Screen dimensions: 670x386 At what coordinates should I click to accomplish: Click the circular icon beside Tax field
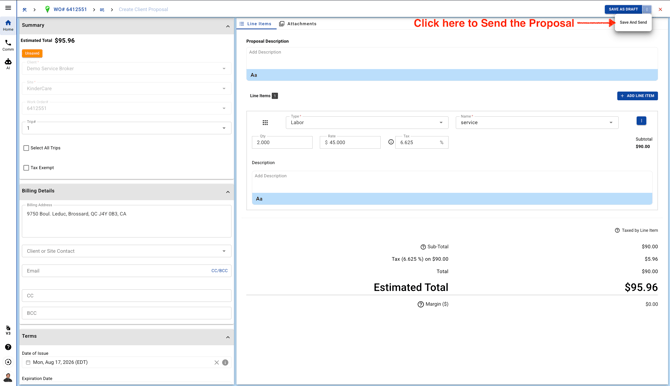tap(391, 142)
